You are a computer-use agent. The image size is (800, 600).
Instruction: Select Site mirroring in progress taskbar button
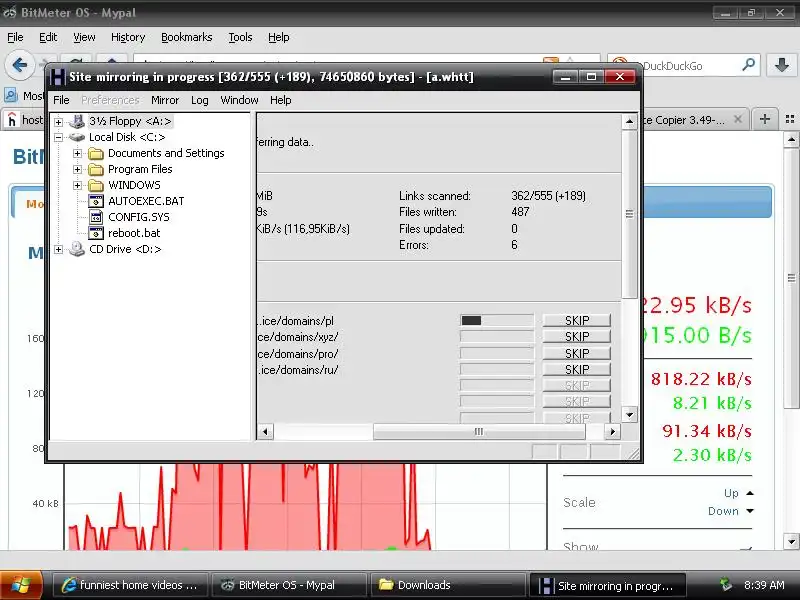click(x=607, y=585)
